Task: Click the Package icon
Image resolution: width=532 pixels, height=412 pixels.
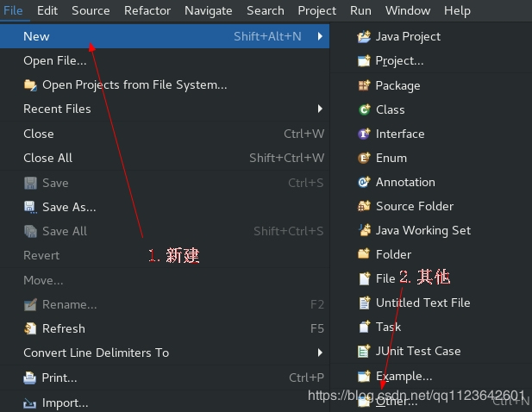Action: pyautogui.click(x=364, y=85)
